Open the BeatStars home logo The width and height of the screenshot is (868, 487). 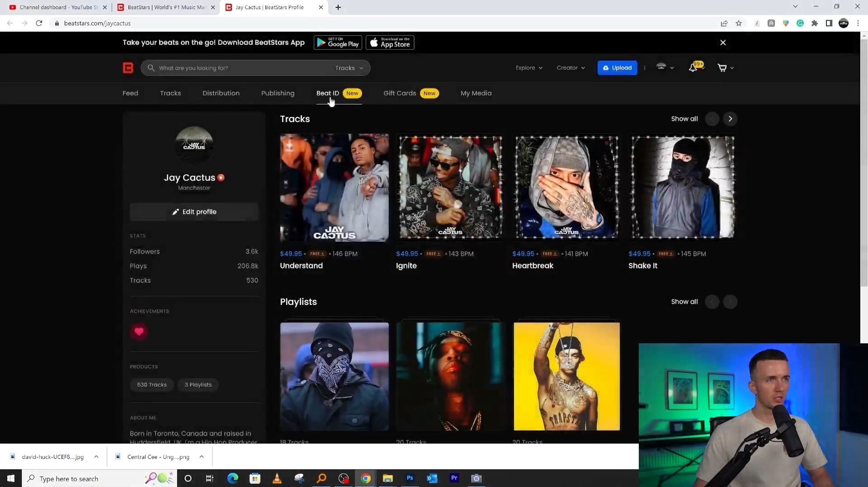(x=128, y=68)
